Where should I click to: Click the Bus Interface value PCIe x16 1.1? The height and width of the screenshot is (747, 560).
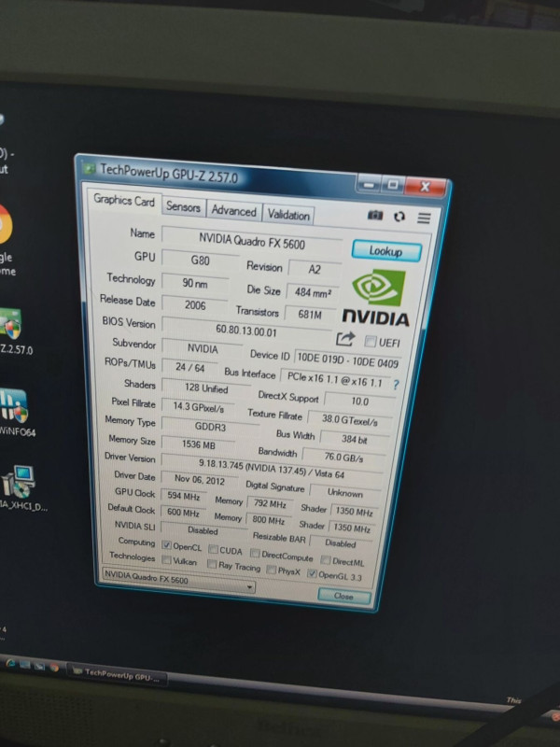[334, 379]
